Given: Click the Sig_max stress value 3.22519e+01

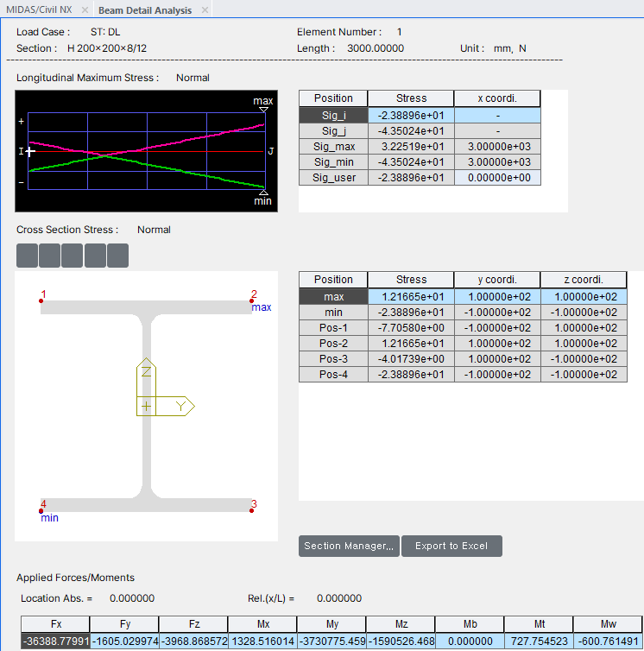Looking at the screenshot, I should pos(411,147).
